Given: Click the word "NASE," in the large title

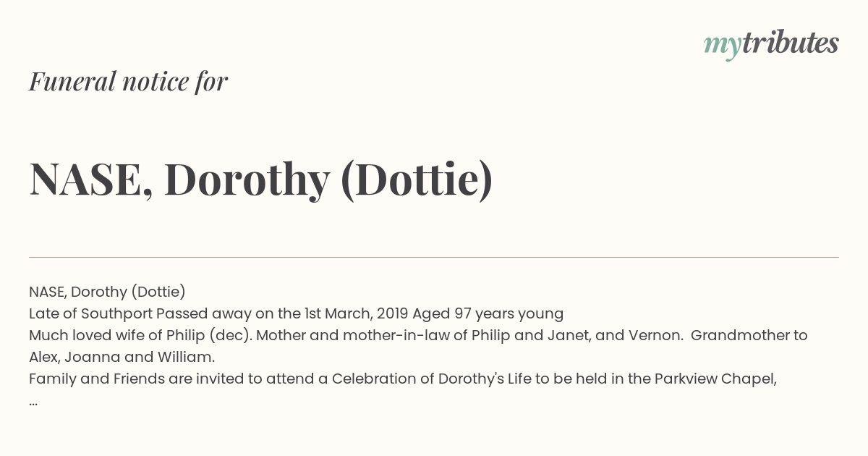Looking at the screenshot, I should click(91, 180).
